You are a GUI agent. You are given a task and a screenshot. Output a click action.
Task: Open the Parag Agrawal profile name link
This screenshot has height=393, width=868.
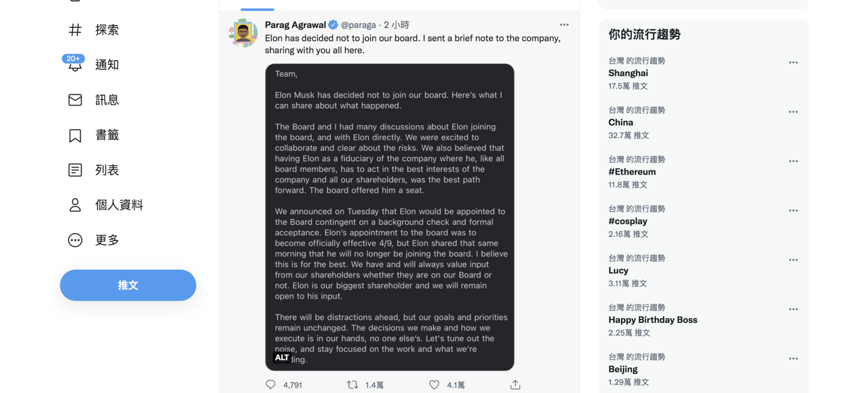tap(295, 25)
